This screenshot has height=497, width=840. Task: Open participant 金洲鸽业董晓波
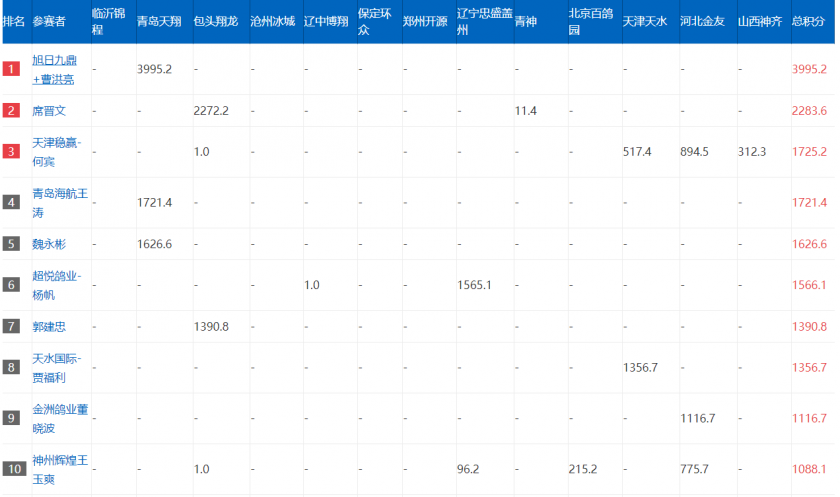[x=60, y=418]
